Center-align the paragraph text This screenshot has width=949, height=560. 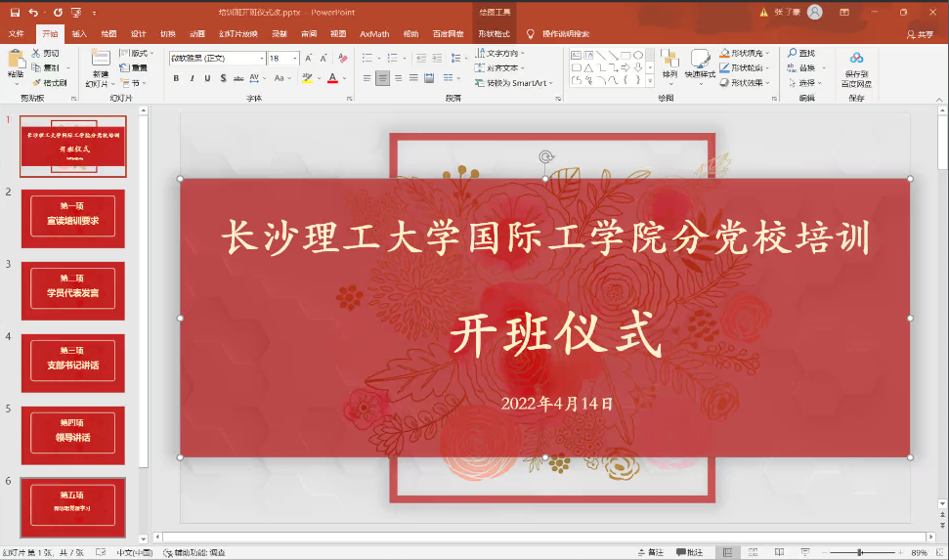pos(382,78)
